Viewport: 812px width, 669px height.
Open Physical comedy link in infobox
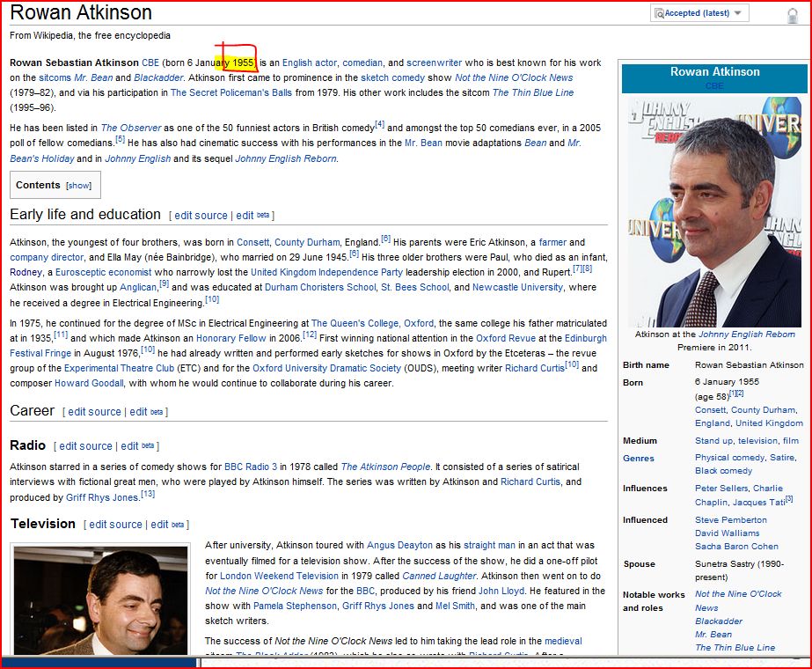[729, 458]
